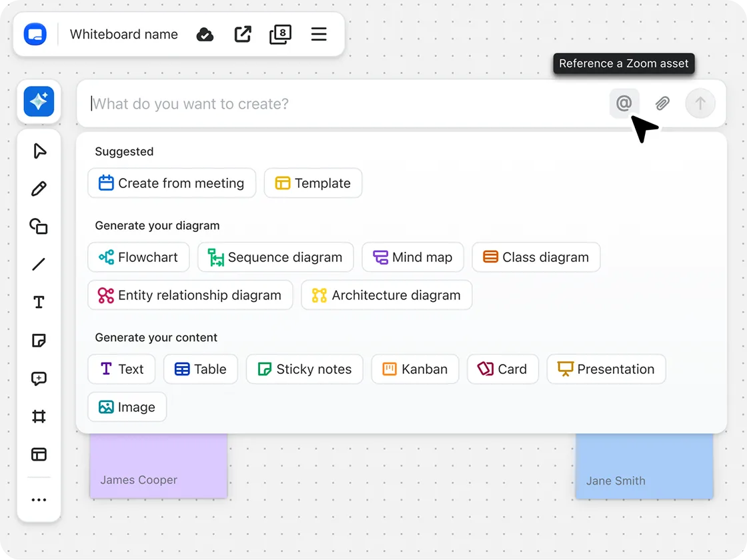Select the Comment tool
The width and height of the screenshot is (747, 560).
pyautogui.click(x=39, y=379)
